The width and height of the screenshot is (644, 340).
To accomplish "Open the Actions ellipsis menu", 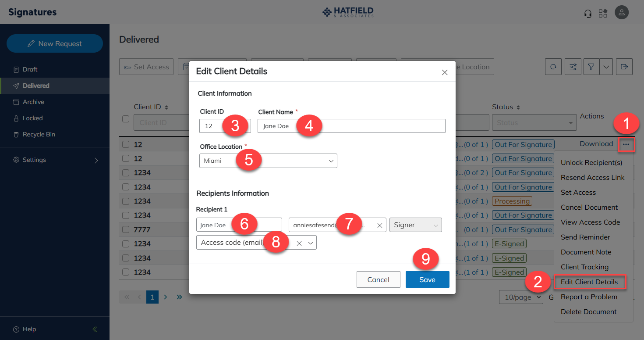I will (x=626, y=144).
